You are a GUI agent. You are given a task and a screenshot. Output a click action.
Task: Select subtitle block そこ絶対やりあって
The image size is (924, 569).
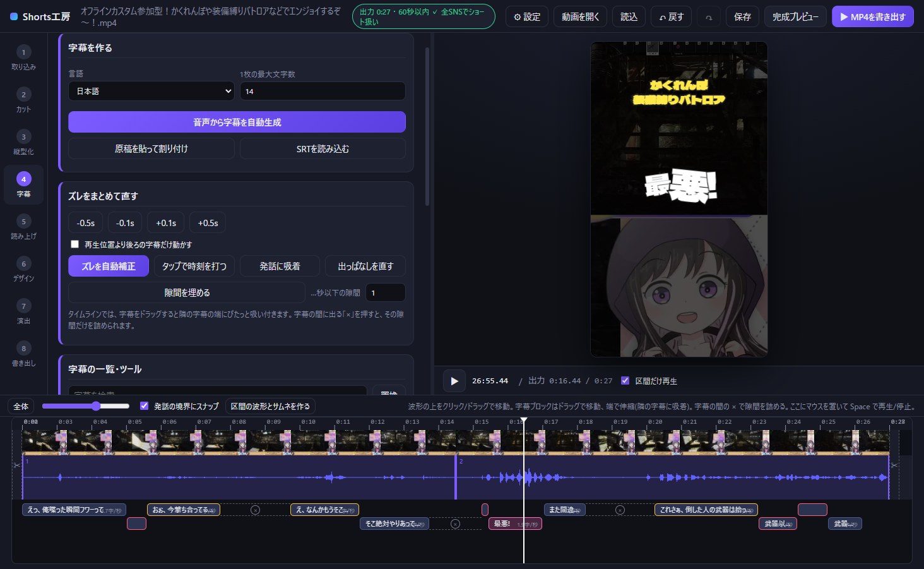tap(394, 524)
